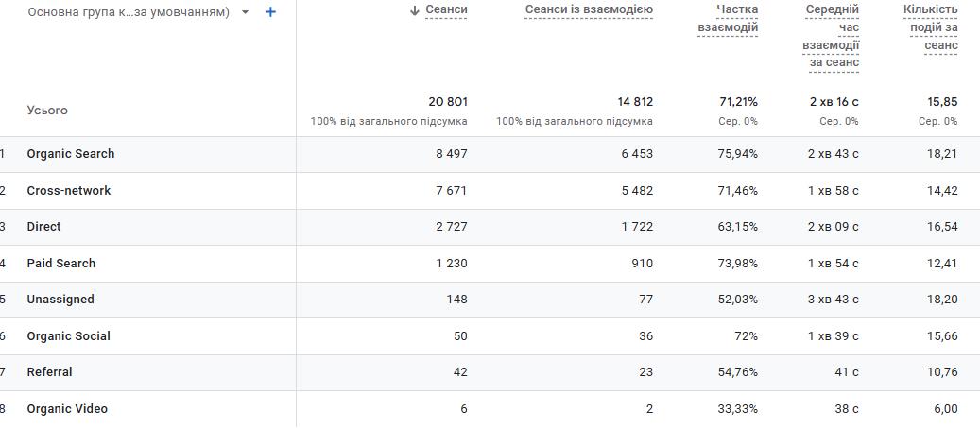Screen dimensions: 980x429
Task: Click the Paid Search row label
Action: click(x=61, y=264)
